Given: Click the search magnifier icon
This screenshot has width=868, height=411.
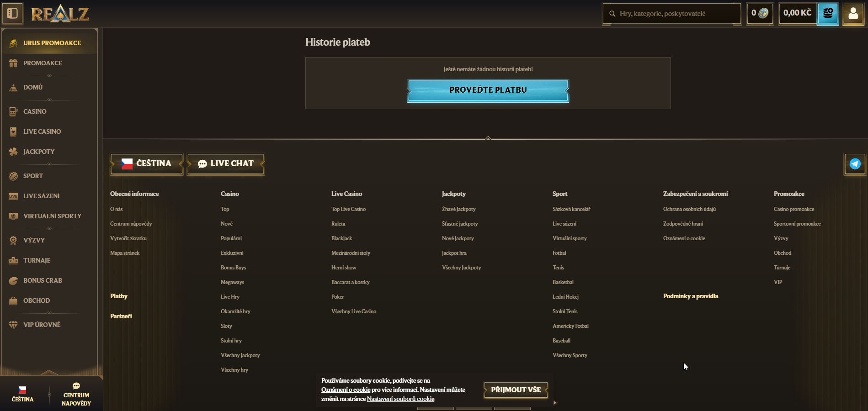Looking at the screenshot, I should click(612, 14).
